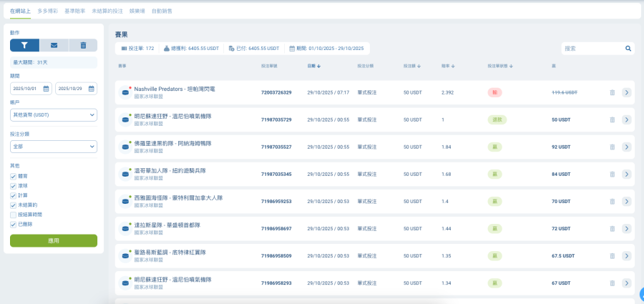The image size is (644, 304).
Task: Click trash icon for bet 71986958293
Action: [x=613, y=283]
